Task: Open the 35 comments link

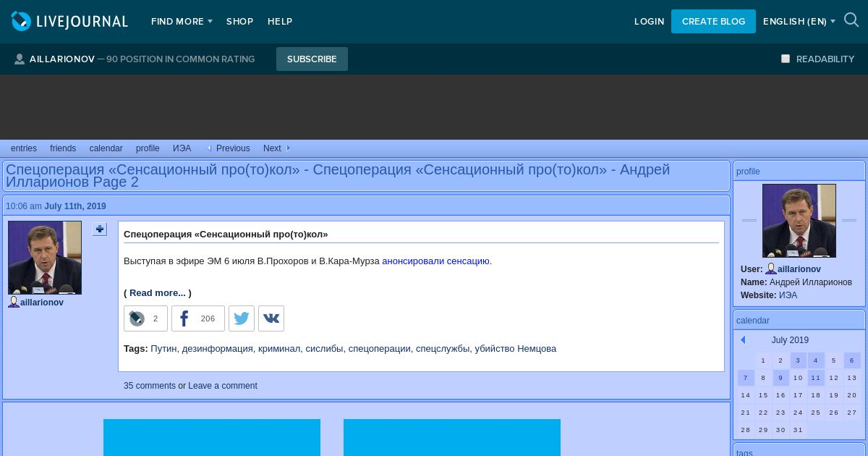Action: pyautogui.click(x=150, y=386)
